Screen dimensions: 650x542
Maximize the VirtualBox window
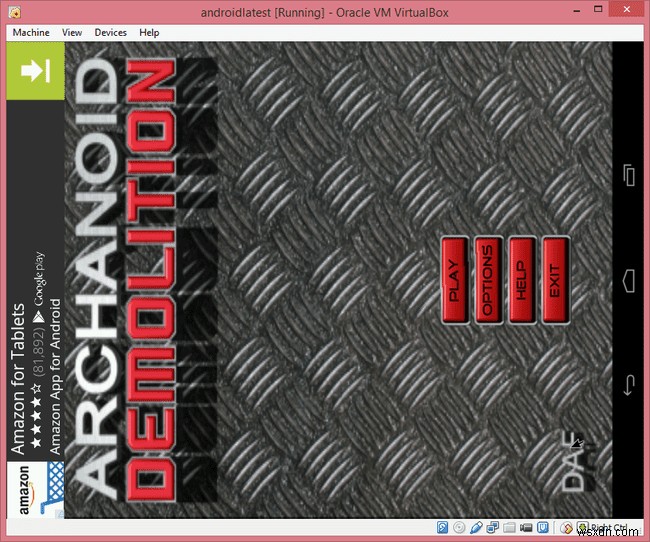pyautogui.click(x=598, y=9)
